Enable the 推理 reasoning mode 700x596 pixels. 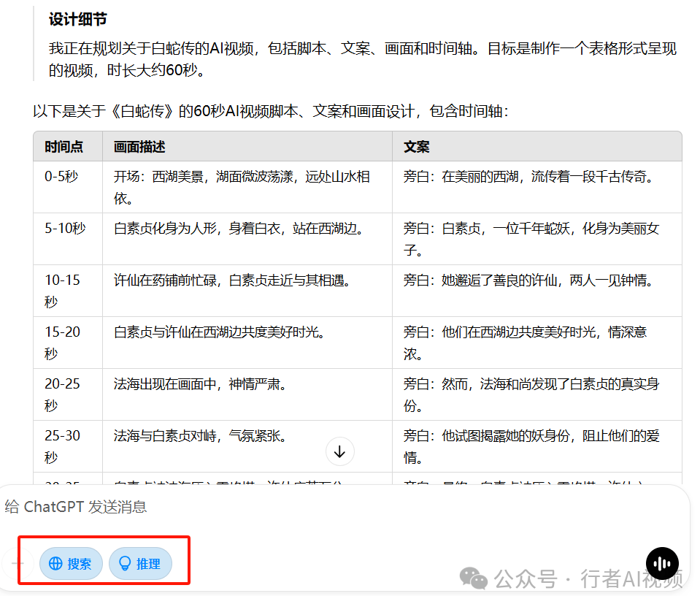(140, 564)
